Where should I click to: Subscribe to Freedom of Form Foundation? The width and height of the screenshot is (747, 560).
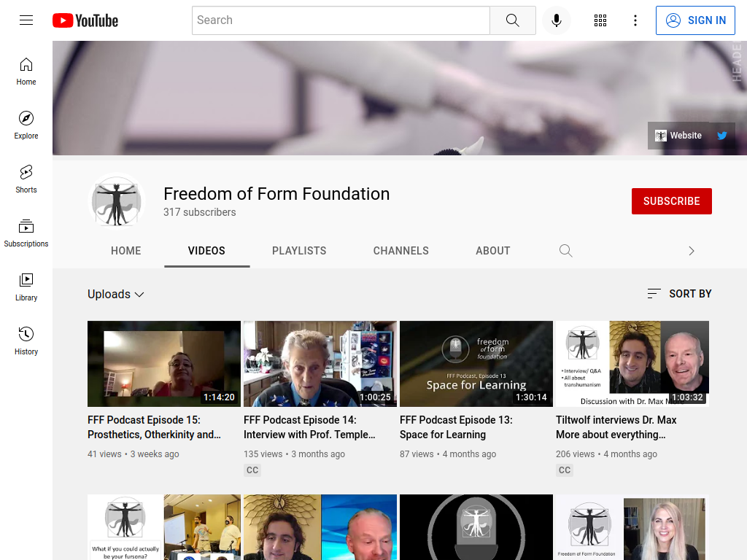point(672,201)
